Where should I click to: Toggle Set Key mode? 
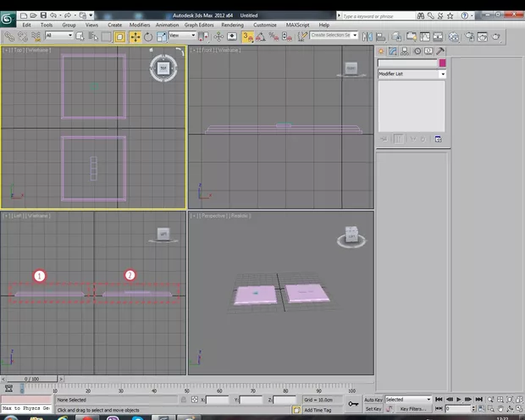(x=373, y=408)
